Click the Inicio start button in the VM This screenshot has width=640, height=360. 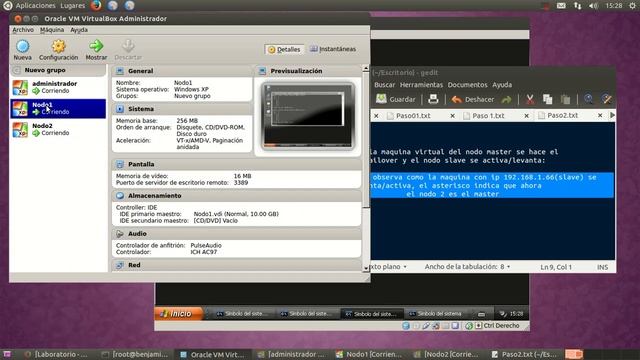[x=178, y=313]
